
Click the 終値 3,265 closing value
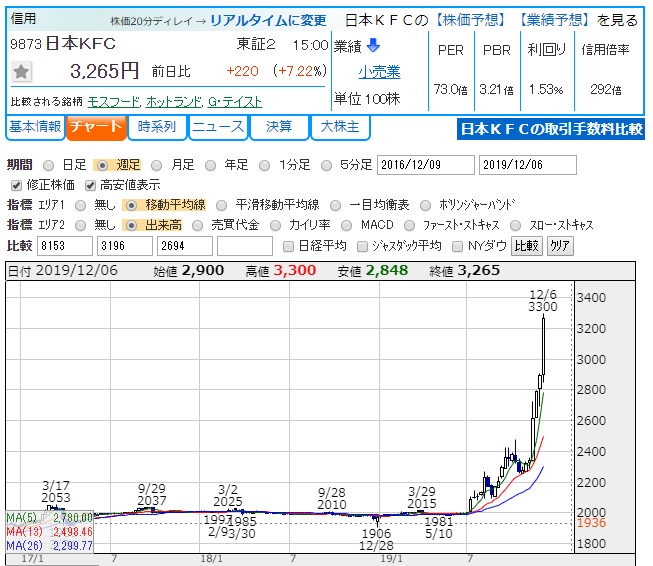point(478,271)
